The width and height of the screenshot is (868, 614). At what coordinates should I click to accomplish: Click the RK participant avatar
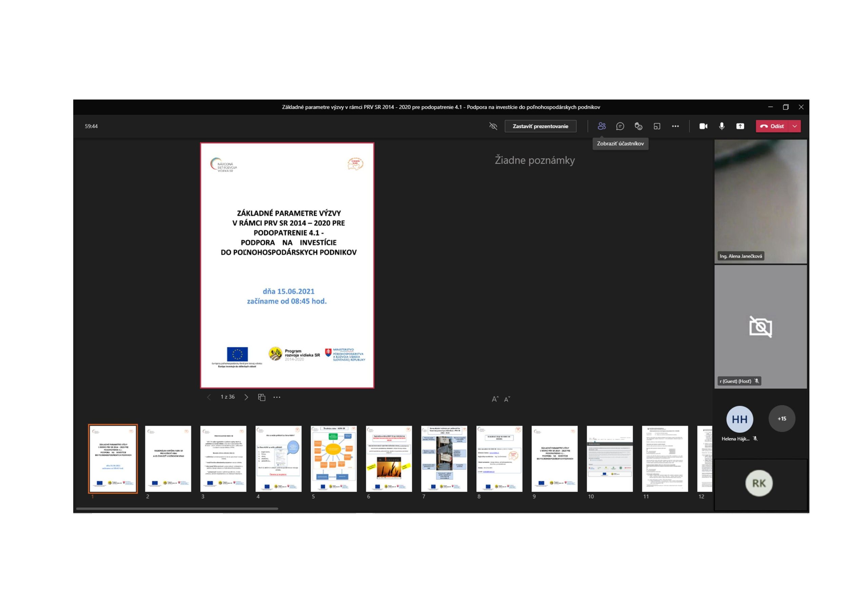click(759, 483)
